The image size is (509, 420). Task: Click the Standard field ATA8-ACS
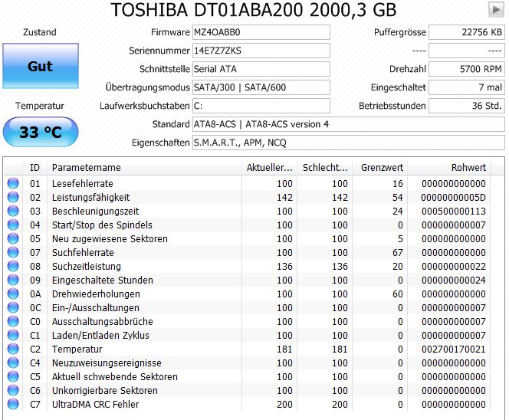point(349,124)
